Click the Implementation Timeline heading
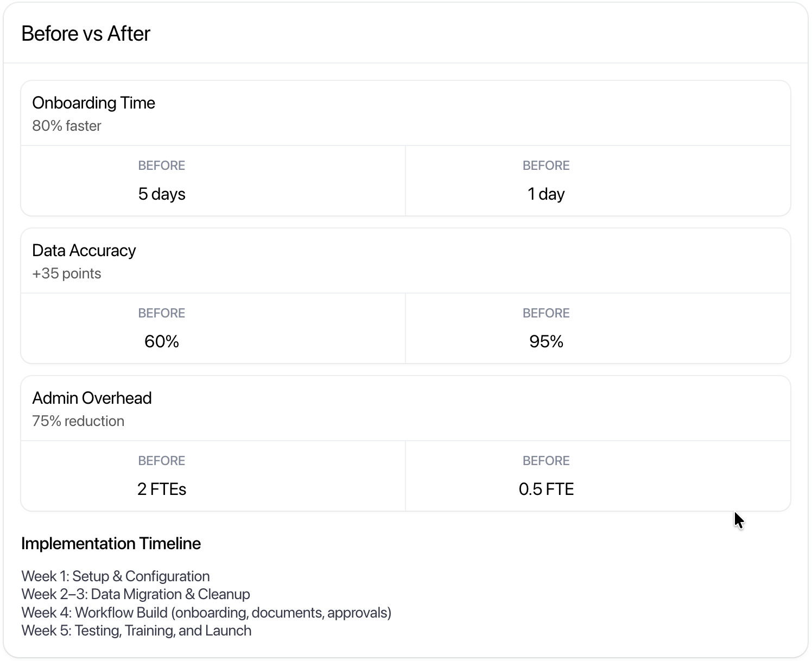The height and width of the screenshot is (661, 812). pyautogui.click(x=111, y=544)
